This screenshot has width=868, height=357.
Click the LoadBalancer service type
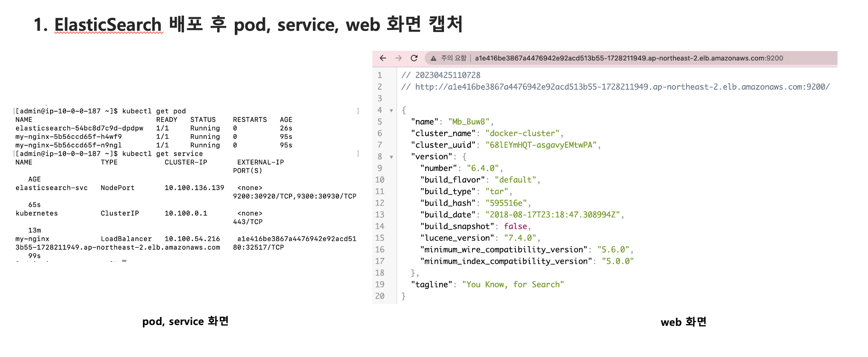[126, 239]
